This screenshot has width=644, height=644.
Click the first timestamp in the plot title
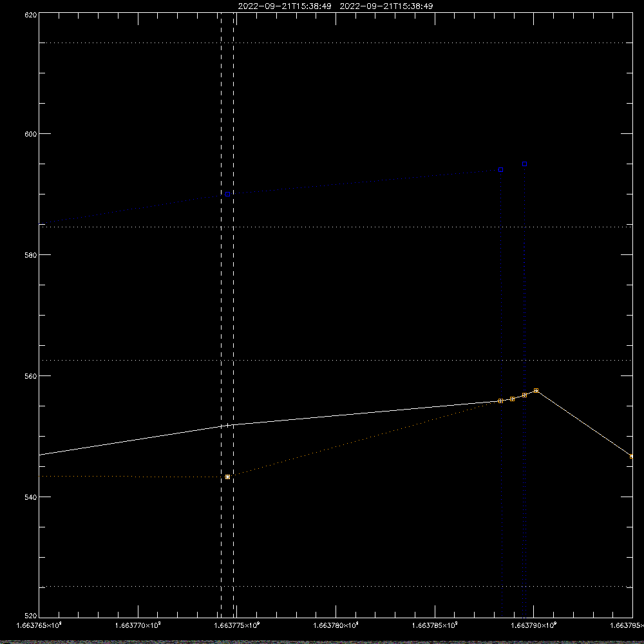point(284,6)
